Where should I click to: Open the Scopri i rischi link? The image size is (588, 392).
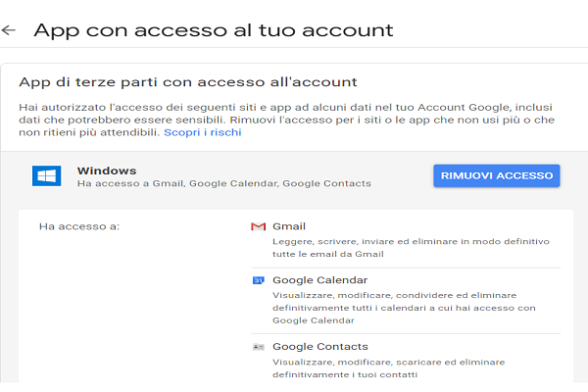pyautogui.click(x=202, y=131)
